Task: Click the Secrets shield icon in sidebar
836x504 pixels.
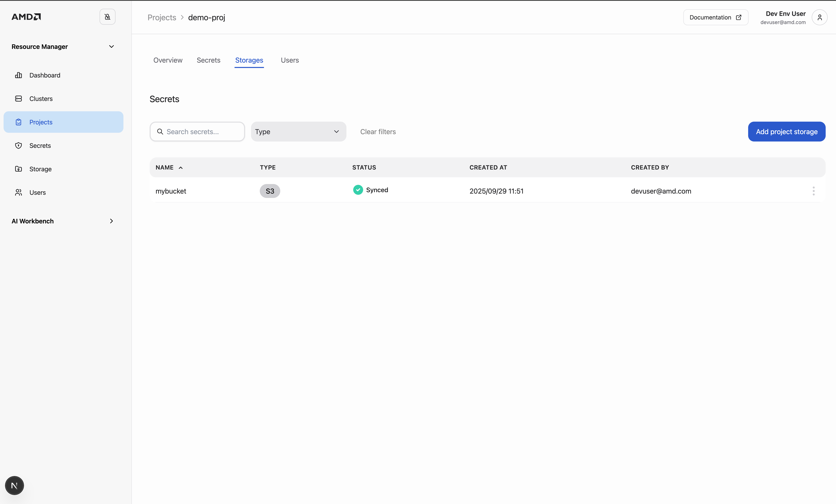Action: [19, 145]
